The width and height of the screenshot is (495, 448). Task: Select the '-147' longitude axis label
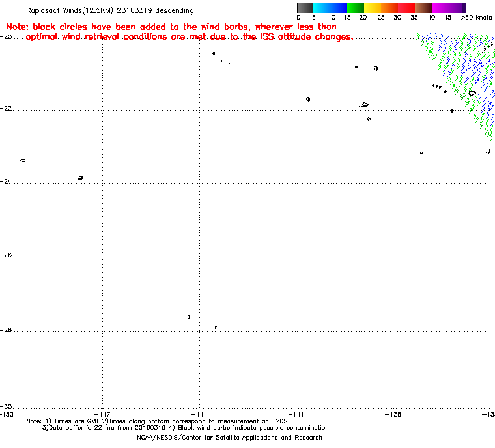pos(103,414)
